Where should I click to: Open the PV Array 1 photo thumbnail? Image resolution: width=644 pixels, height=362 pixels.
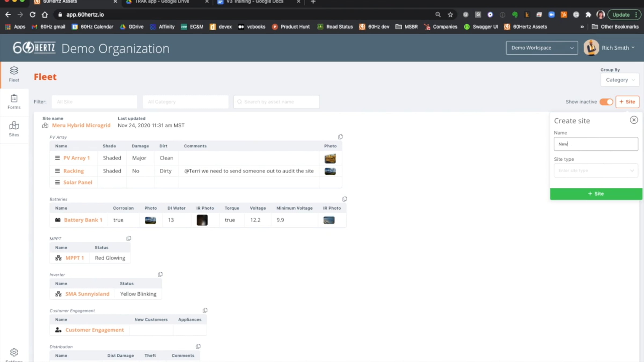coord(330,158)
